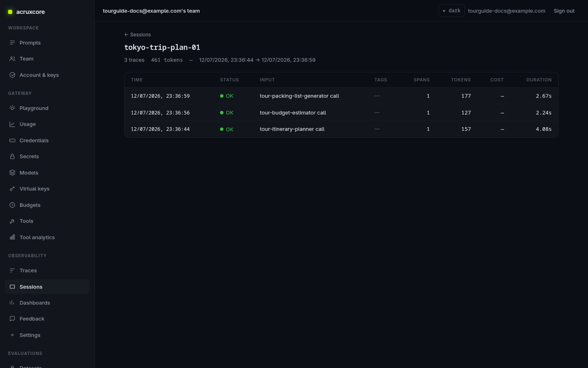The height and width of the screenshot is (368, 588).
Task: Click the Team people icon
Action: point(12,59)
